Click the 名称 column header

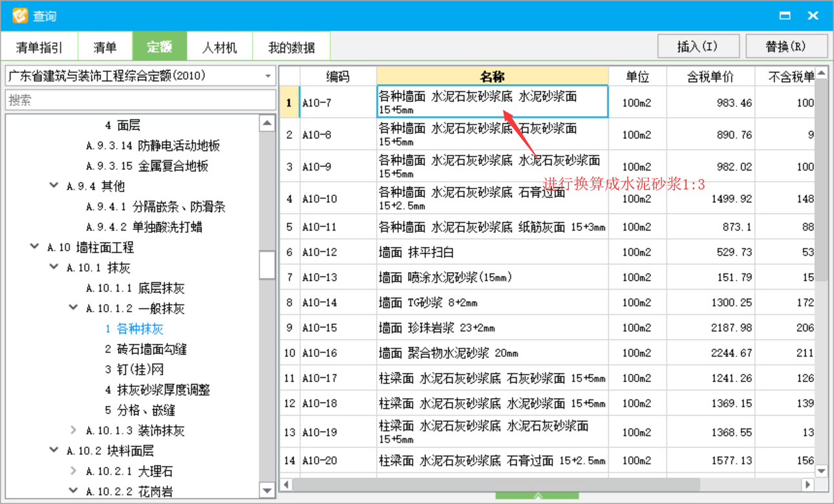tap(493, 76)
